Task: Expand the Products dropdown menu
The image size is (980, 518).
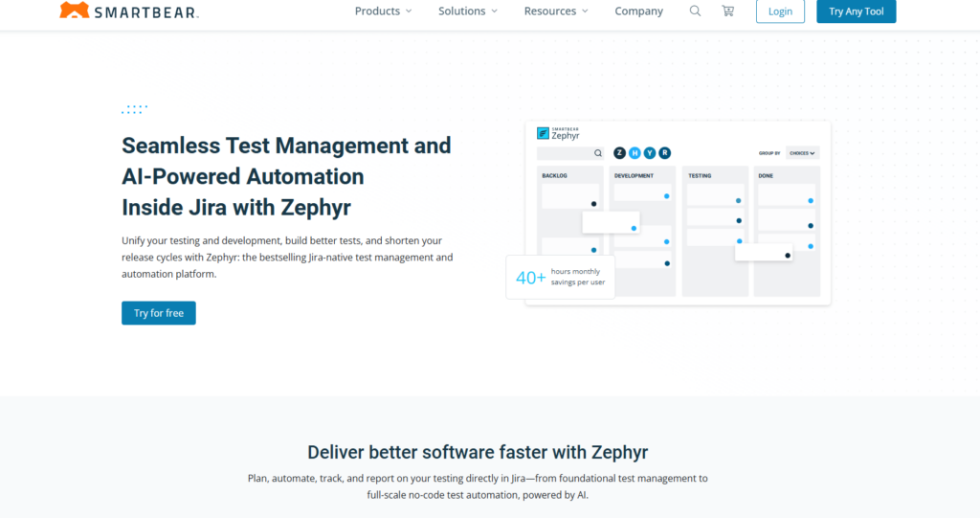Action: (383, 11)
